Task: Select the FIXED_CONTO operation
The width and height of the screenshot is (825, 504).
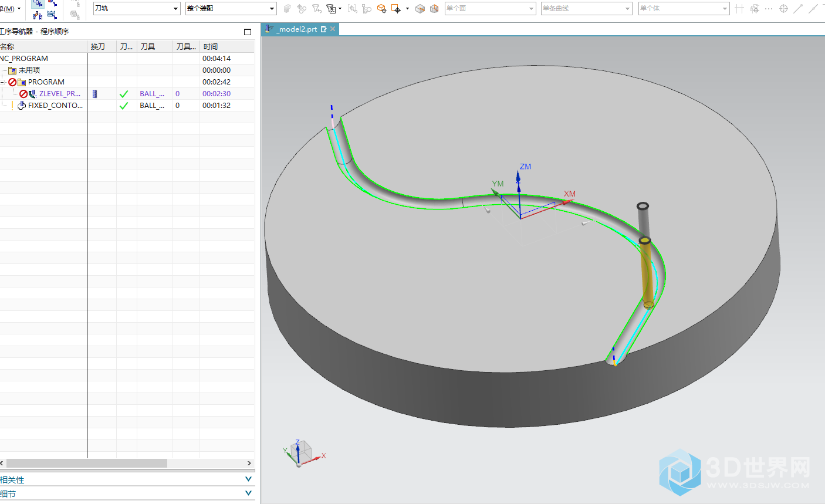Action: click(55, 106)
